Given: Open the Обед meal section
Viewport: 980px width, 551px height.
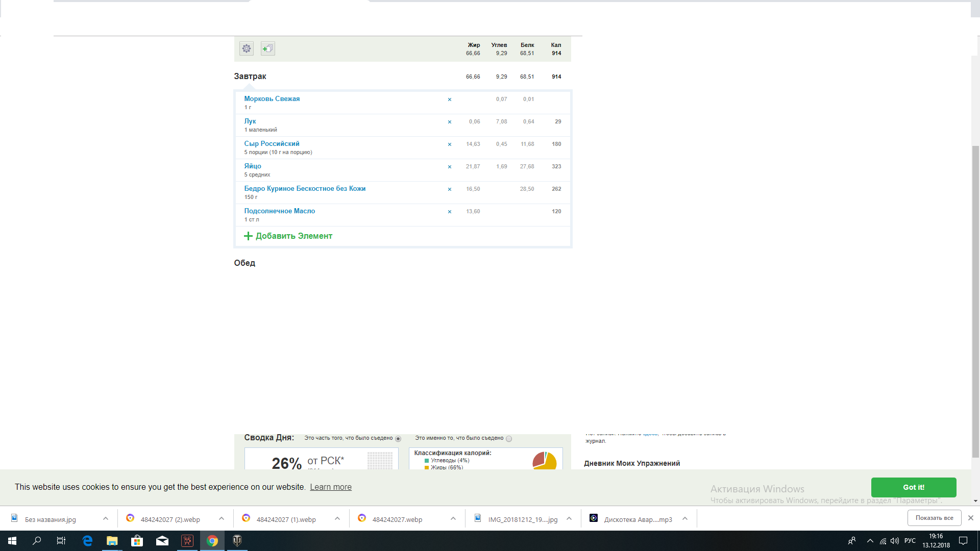Looking at the screenshot, I should click(x=244, y=263).
